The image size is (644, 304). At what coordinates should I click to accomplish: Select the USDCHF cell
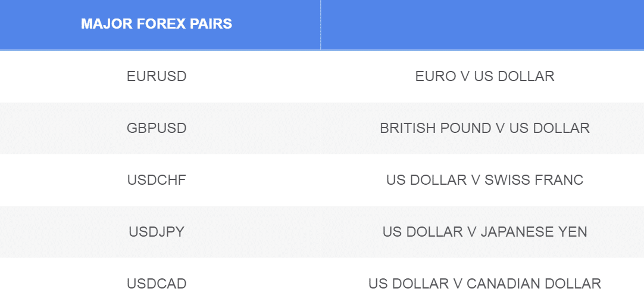click(157, 180)
